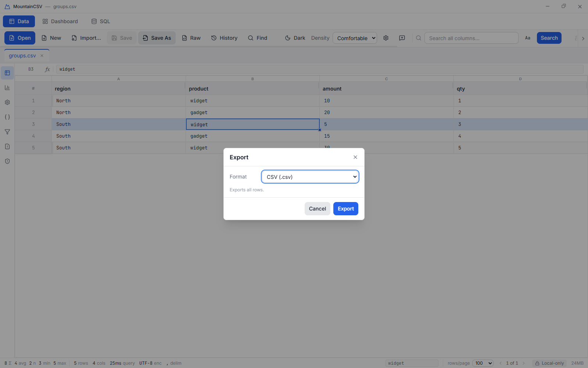
Task: Select the North cell in row 1
Action: tap(118, 101)
